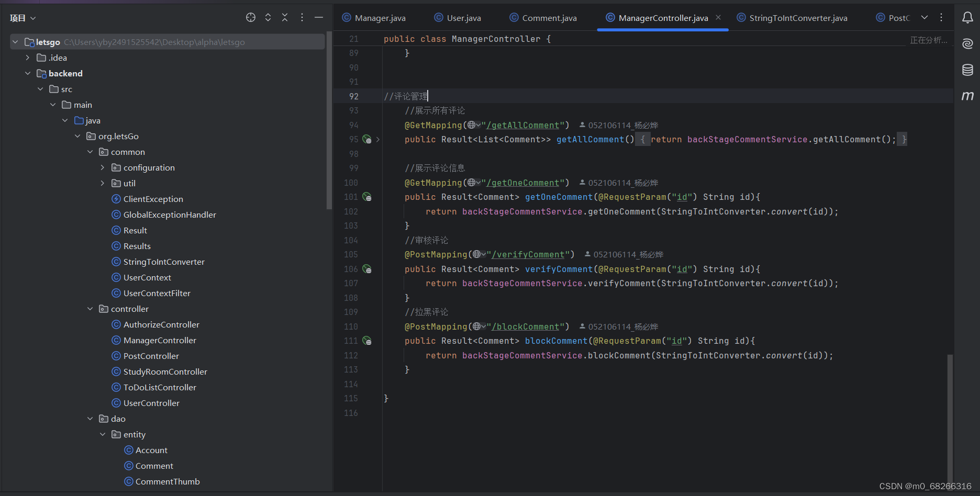Select the Account entity class
The width and height of the screenshot is (980, 496).
tap(146, 450)
